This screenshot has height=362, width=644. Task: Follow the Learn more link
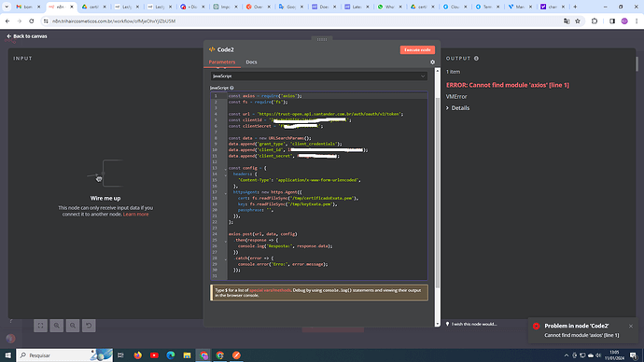click(136, 215)
